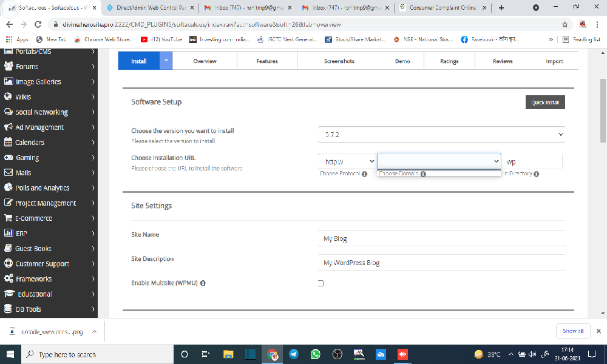
Task: Click the Forums sidebar icon
Action: coord(8,67)
